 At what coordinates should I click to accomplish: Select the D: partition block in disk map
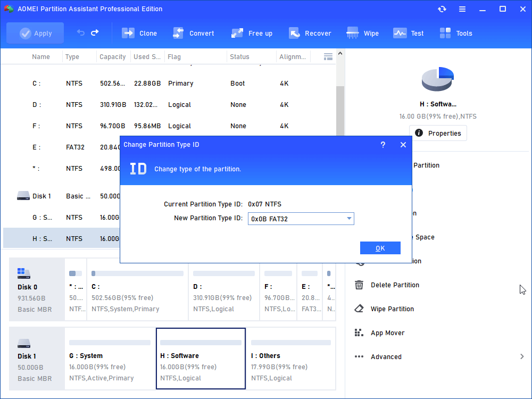click(x=224, y=289)
